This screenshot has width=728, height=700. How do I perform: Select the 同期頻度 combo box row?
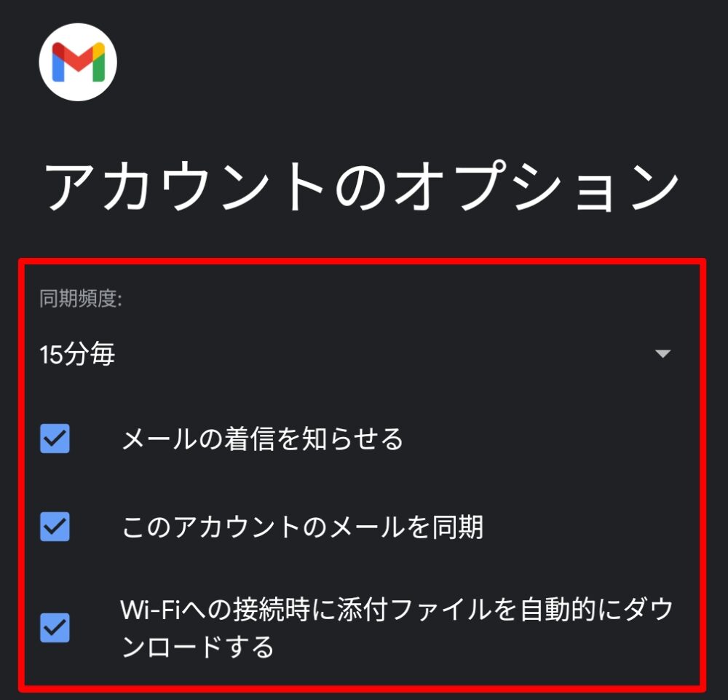coord(357,354)
